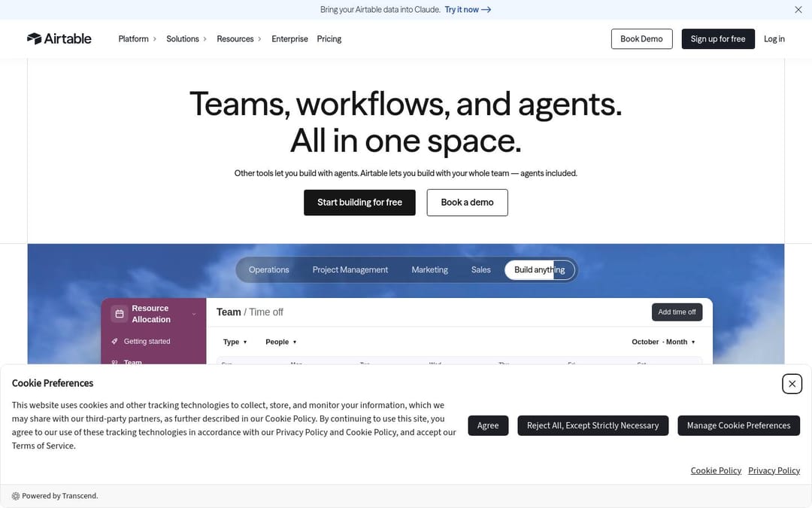The height and width of the screenshot is (508, 812).
Task: Open the Cookie Policy link
Action: pyautogui.click(x=716, y=470)
